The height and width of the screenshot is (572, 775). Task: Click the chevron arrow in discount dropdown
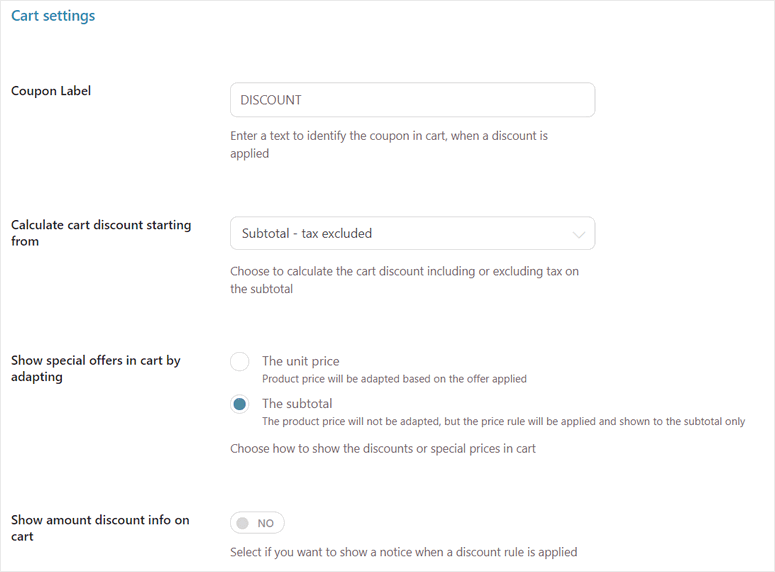click(x=578, y=235)
